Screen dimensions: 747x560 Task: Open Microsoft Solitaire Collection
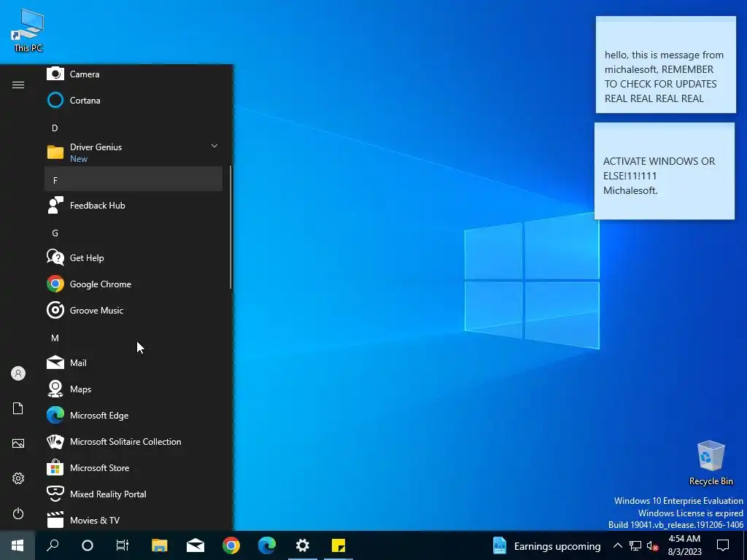[x=133, y=441]
